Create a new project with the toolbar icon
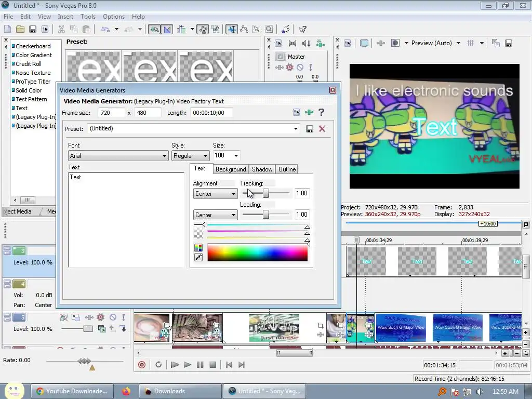 pyautogui.click(x=7, y=29)
